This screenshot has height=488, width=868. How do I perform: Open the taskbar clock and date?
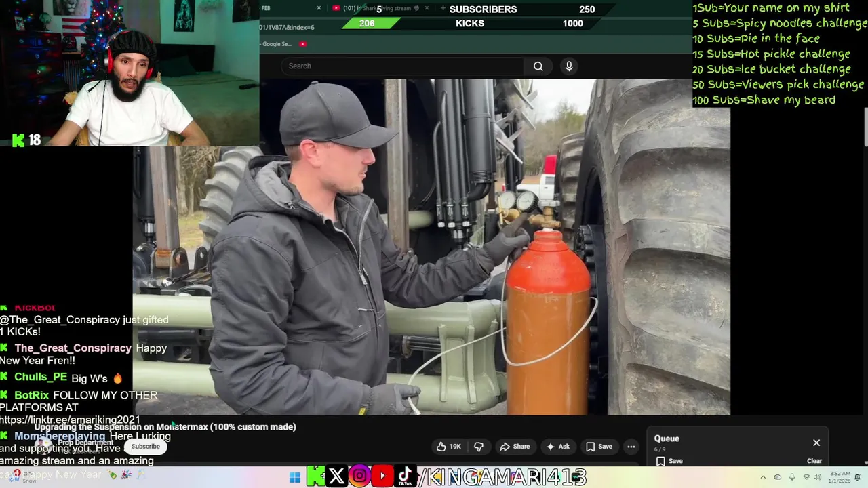pos(838,477)
